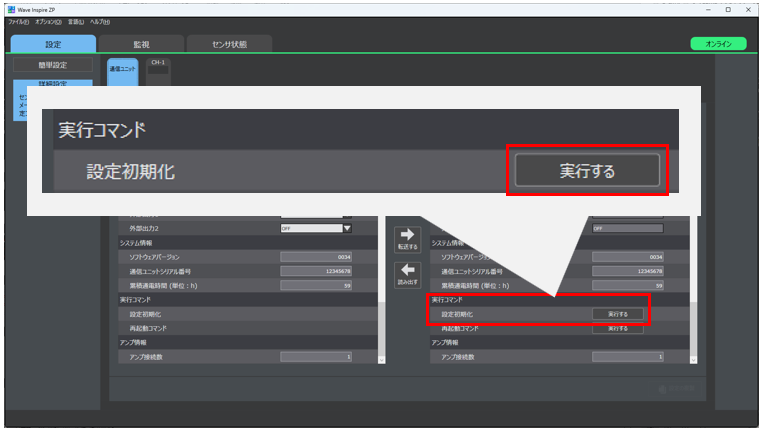Click the 簡単設定 button
The width and height of the screenshot is (759, 429).
point(53,65)
